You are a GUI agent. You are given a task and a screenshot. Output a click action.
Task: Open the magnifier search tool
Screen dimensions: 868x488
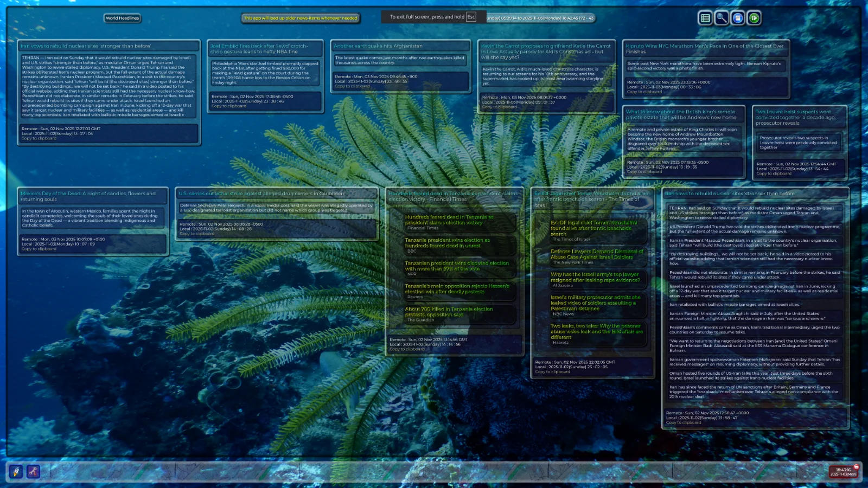click(x=720, y=18)
